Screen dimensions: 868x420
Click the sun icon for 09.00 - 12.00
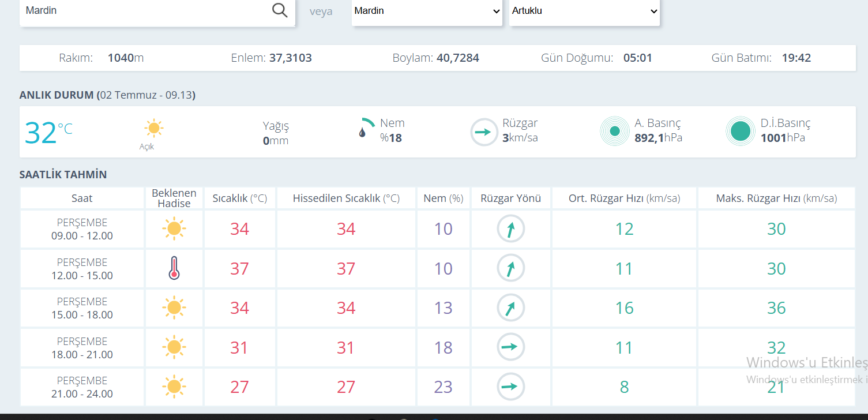click(x=174, y=229)
